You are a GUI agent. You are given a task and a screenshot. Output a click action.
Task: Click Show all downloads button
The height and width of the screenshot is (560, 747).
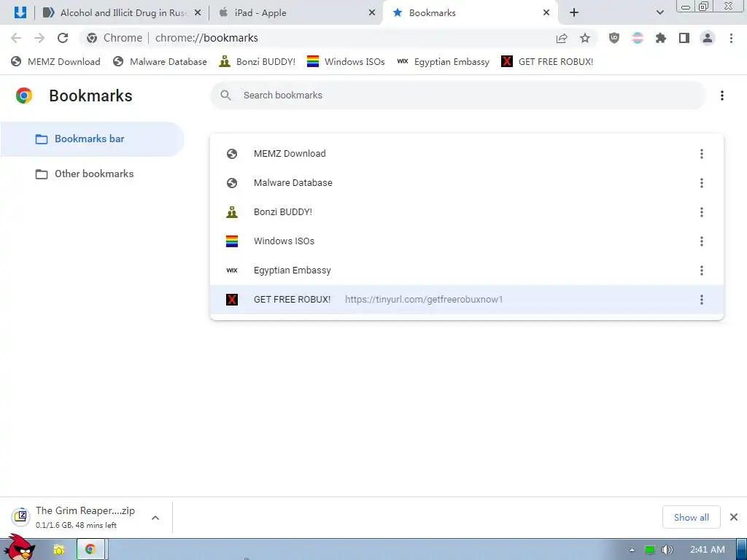coord(692,518)
